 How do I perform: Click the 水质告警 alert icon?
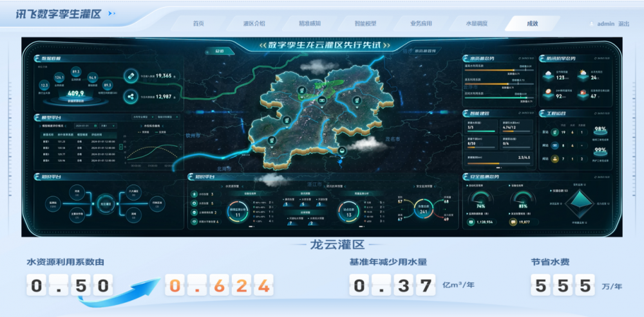(x=194, y=203)
